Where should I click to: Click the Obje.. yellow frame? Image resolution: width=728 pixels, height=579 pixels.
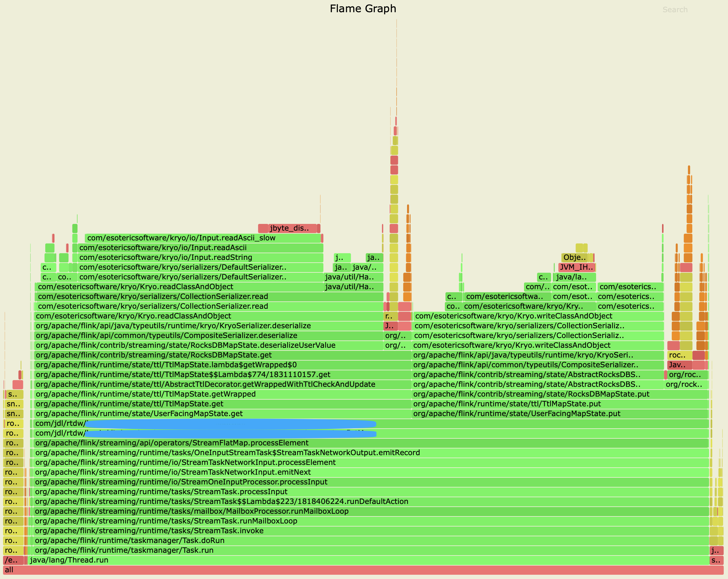[574, 257]
